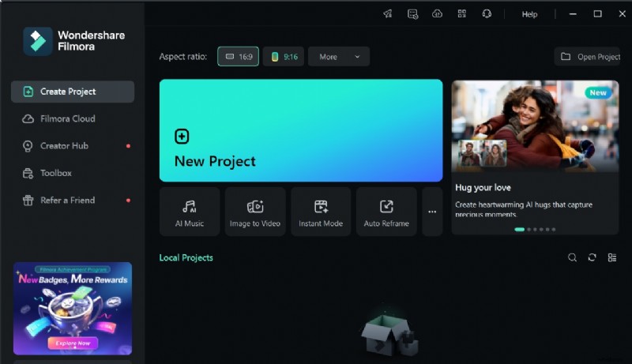632x364 pixels.
Task: Open Instant Mode
Action: click(321, 212)
